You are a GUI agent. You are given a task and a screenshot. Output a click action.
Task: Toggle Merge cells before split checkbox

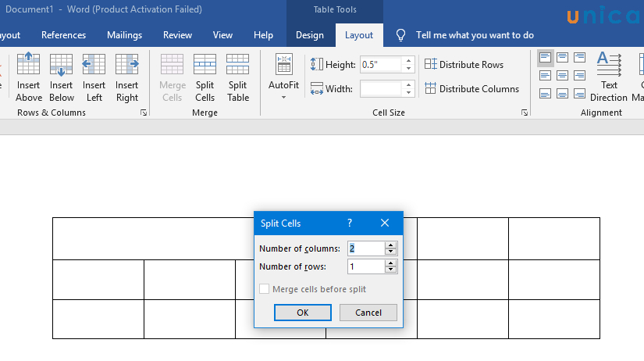point(265,289)
